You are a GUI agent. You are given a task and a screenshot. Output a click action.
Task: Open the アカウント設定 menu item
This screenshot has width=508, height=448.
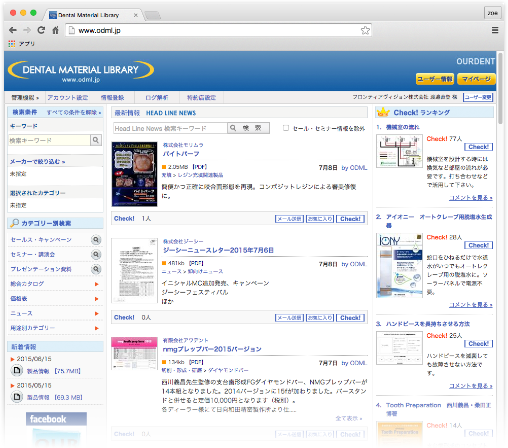point(68,98)
